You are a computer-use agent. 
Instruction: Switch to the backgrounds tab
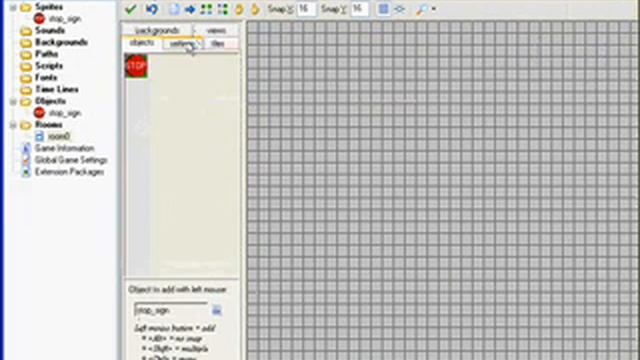pyautogui.click(x=157, y=30)
